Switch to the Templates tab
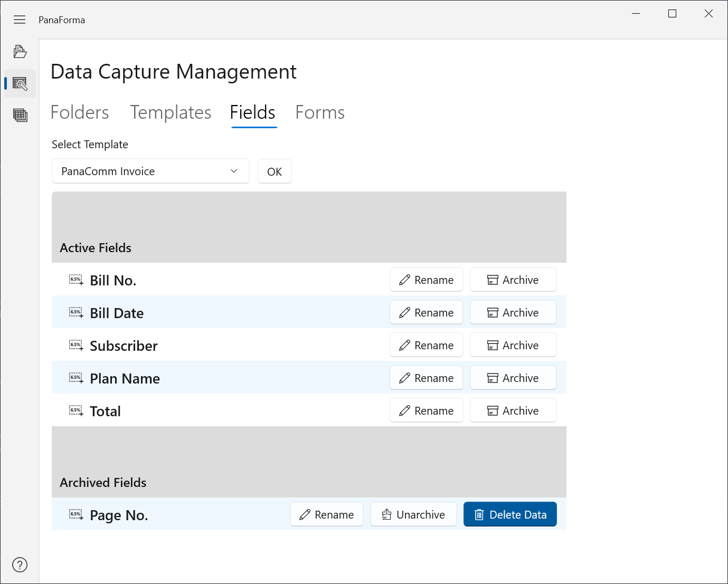The height and width of the screenshot is (584, 728). pos(171,113)
